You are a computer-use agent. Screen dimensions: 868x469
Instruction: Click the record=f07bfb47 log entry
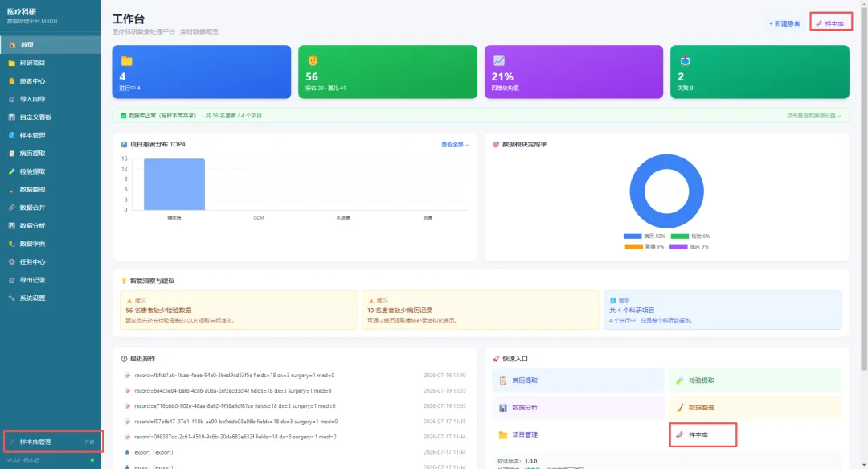(x=294, y=422)
